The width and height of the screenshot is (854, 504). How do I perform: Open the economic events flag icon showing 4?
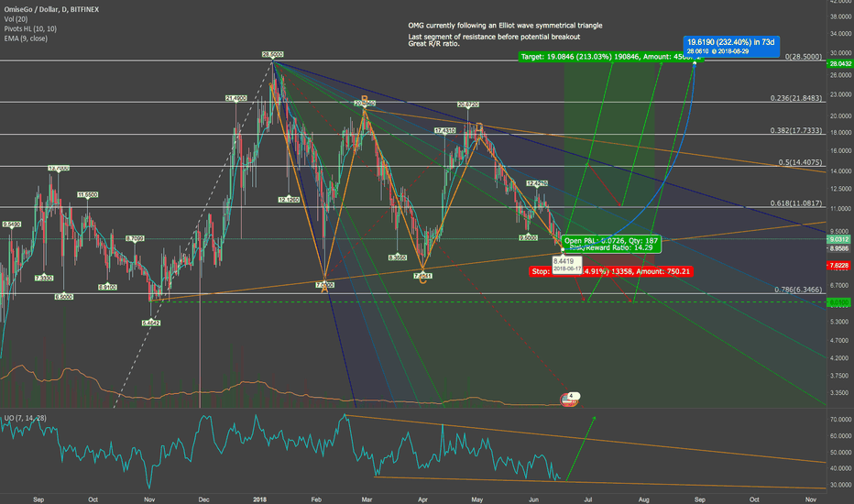[x=570, y=400]
